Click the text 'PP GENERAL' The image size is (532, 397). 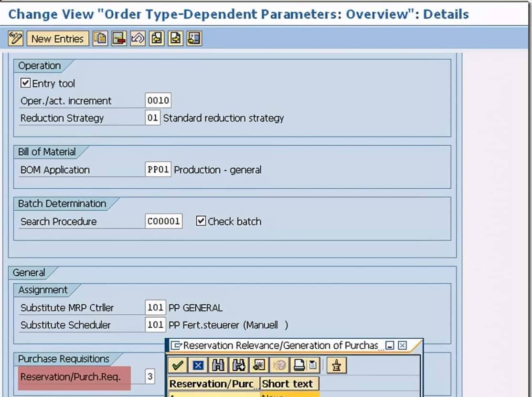195,308
